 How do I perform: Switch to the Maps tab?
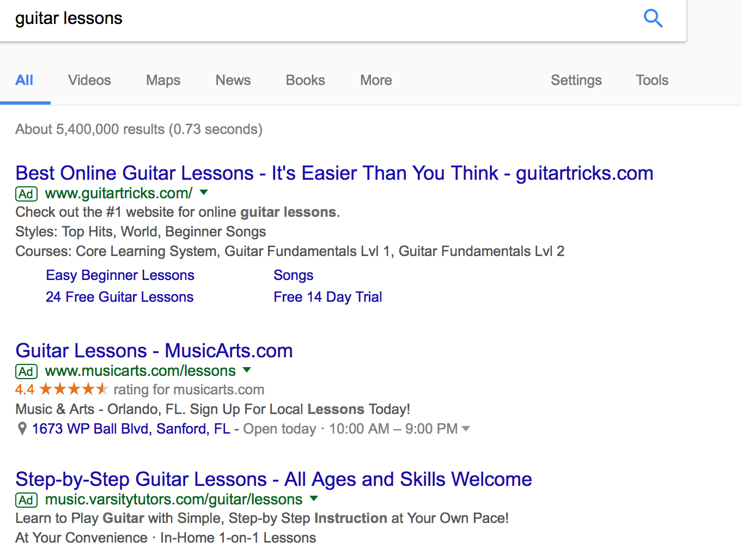(163, 80)
